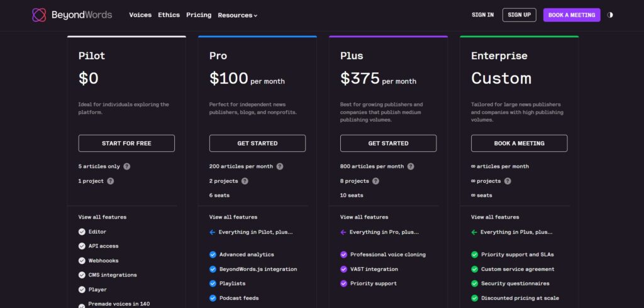
Task: Click the green check next to Priority support and SLAs
Action: tap(475, 254)
